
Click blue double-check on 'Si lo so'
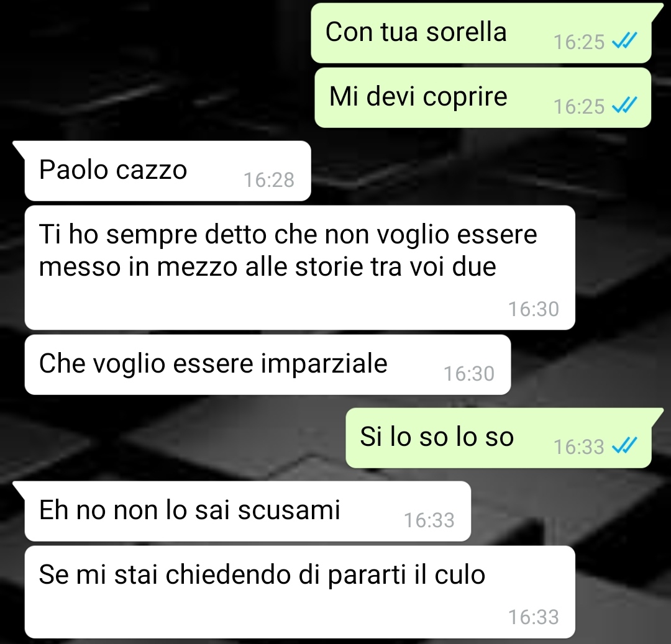click(625, 445)
